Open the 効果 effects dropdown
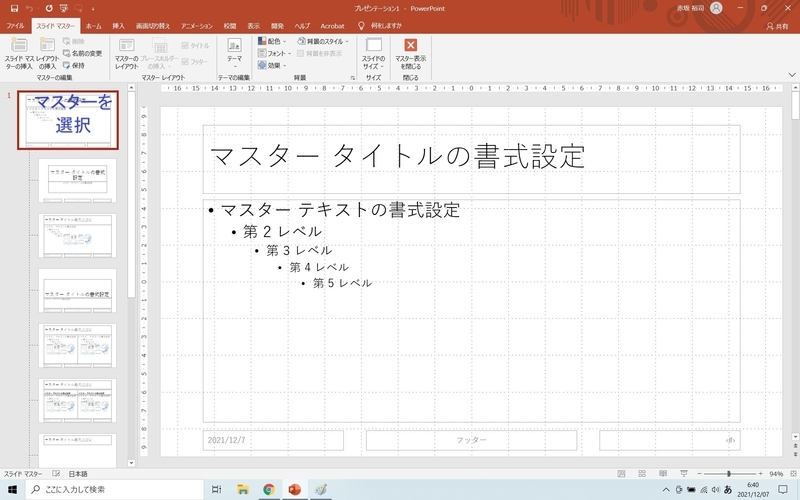800x500 pixels. pyautogui.click(x=272, y=65)
